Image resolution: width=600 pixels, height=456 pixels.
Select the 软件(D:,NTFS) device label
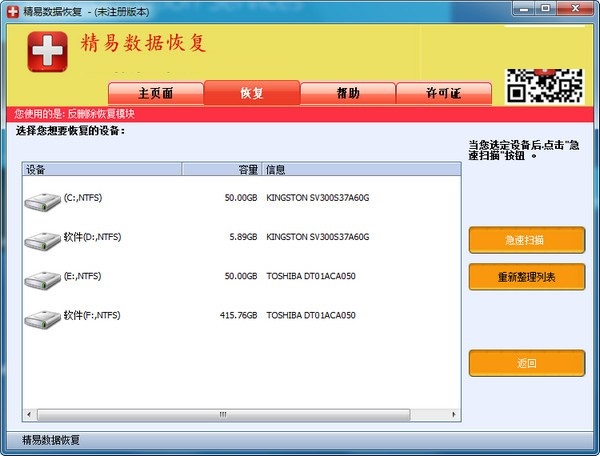click(92, 237)
